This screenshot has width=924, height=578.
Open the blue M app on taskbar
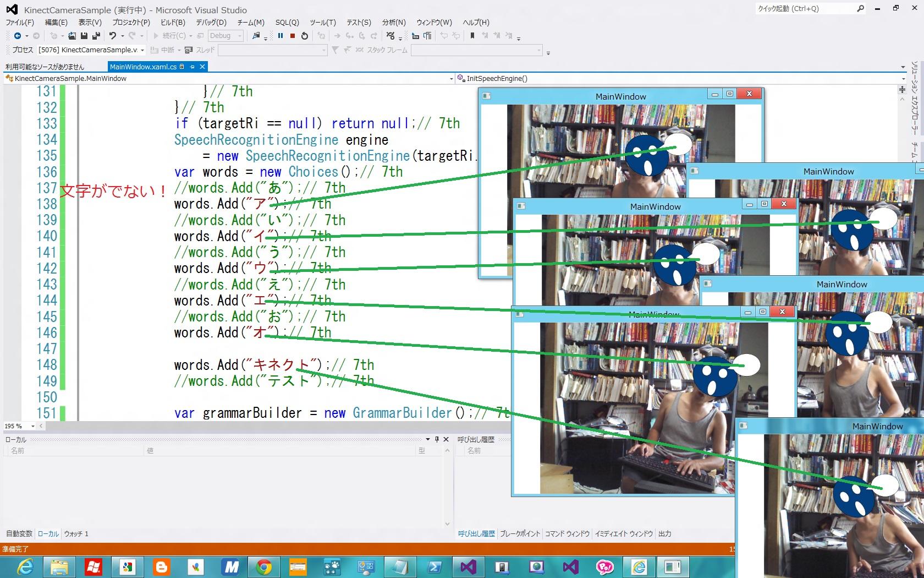(x=230, y=567)
